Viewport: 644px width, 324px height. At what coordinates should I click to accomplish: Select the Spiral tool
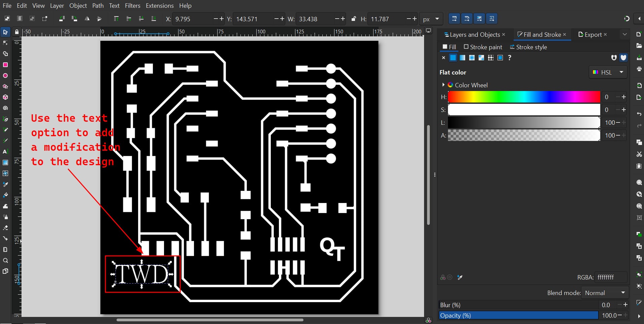click(5, 108)
